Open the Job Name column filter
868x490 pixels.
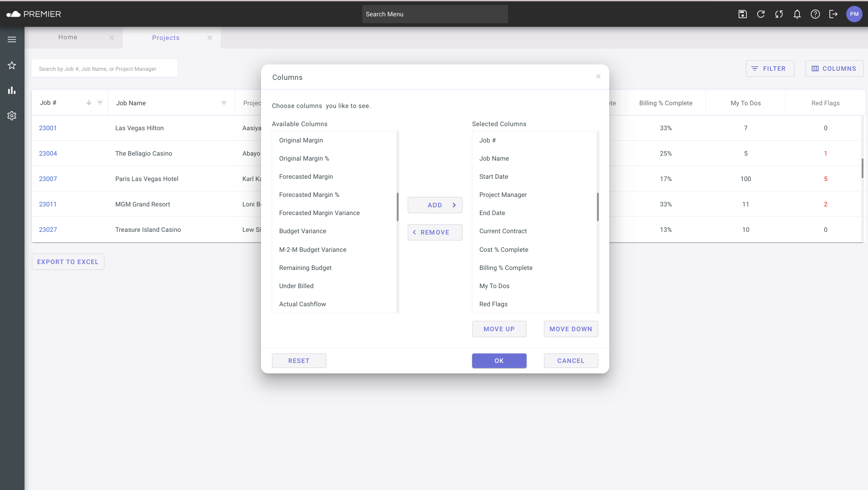pyautogui.click(x=224, y=103)
